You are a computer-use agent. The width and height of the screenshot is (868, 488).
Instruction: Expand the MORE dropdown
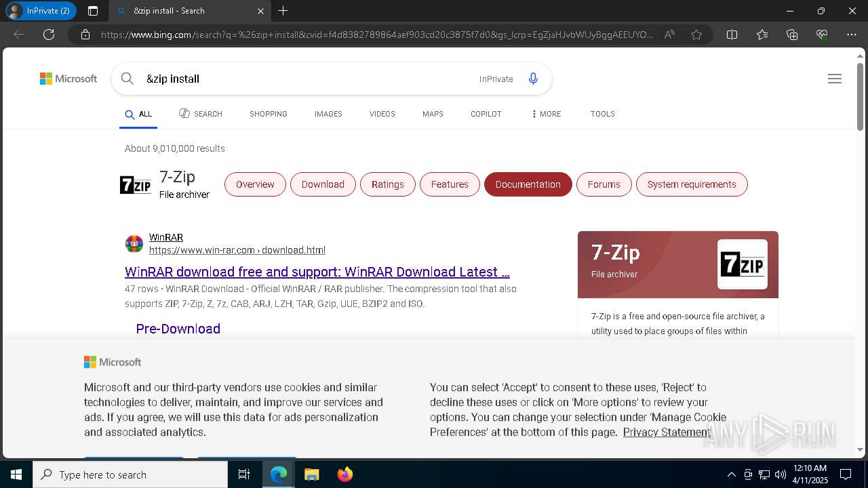547,114
